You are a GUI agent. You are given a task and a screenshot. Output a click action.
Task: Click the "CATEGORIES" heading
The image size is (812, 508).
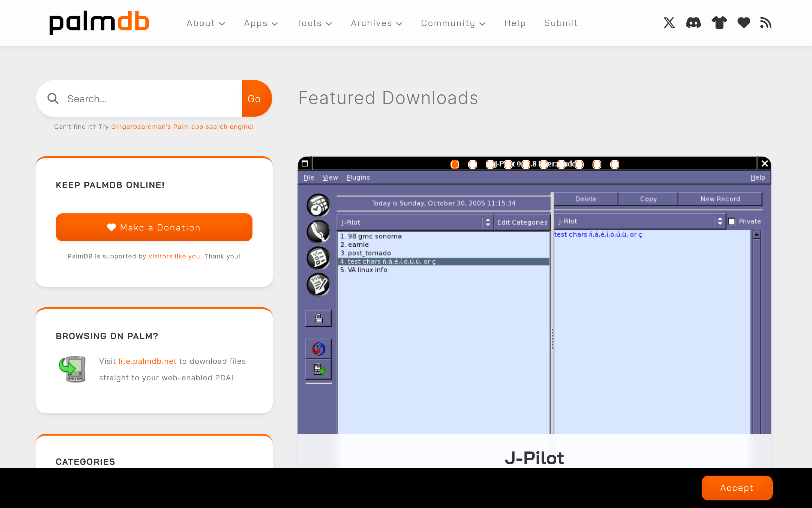85,462
